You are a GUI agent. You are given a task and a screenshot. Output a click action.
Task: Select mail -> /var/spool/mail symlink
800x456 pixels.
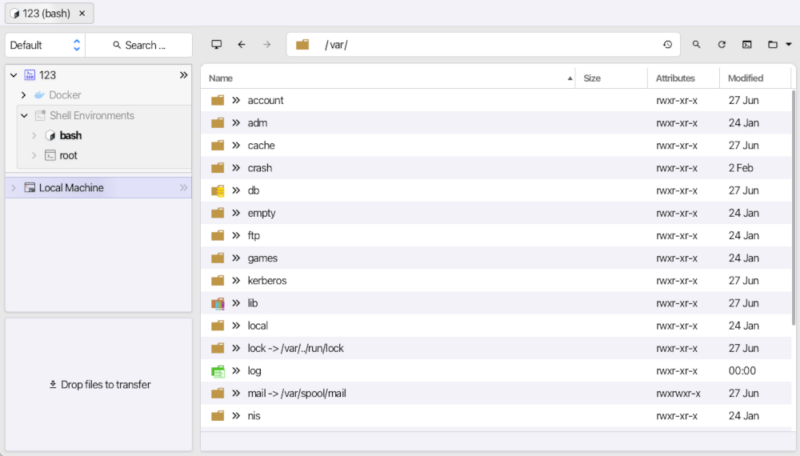(297, 393)
